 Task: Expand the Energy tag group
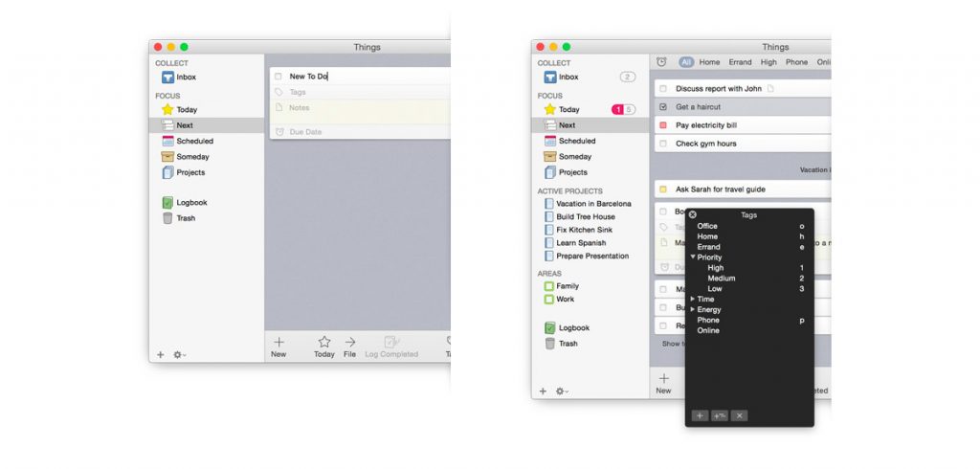[x=693, y=309]
